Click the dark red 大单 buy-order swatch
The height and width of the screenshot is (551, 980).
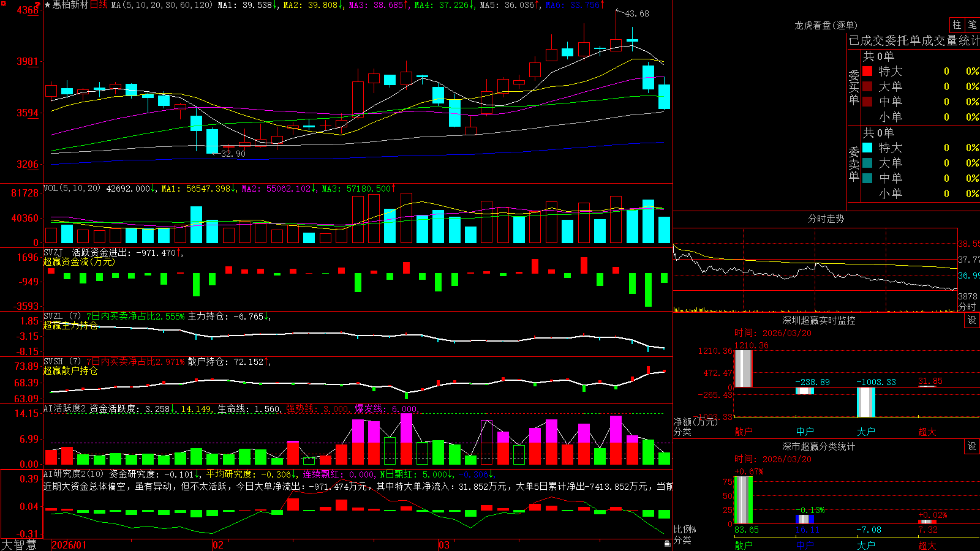(x=867, y=86)
